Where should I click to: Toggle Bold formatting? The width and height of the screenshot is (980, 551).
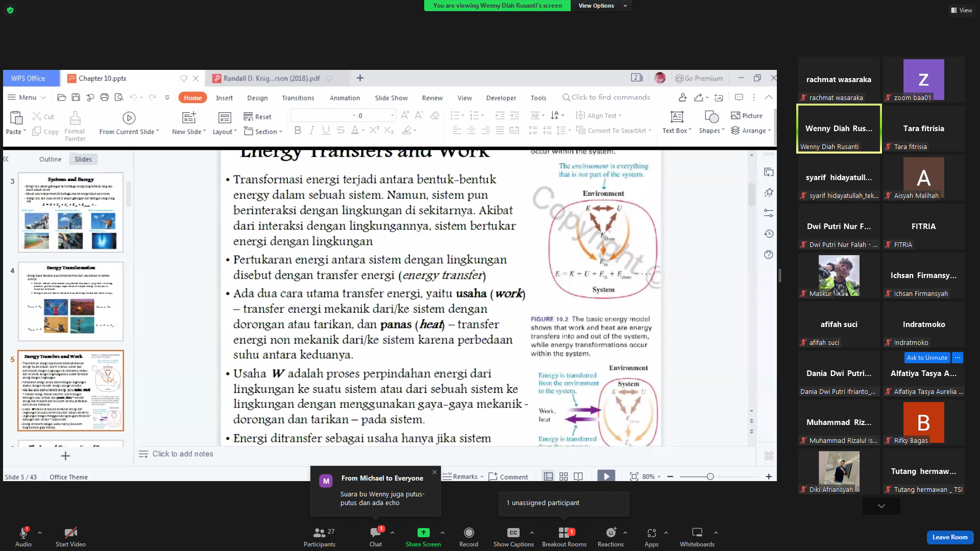click(x=298, y=131)
